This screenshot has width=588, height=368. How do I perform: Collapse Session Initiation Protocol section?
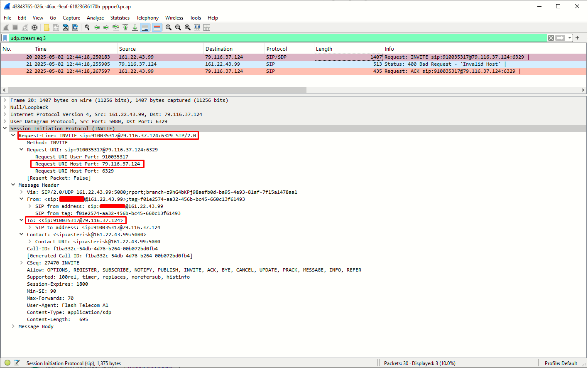pos(5,128)
